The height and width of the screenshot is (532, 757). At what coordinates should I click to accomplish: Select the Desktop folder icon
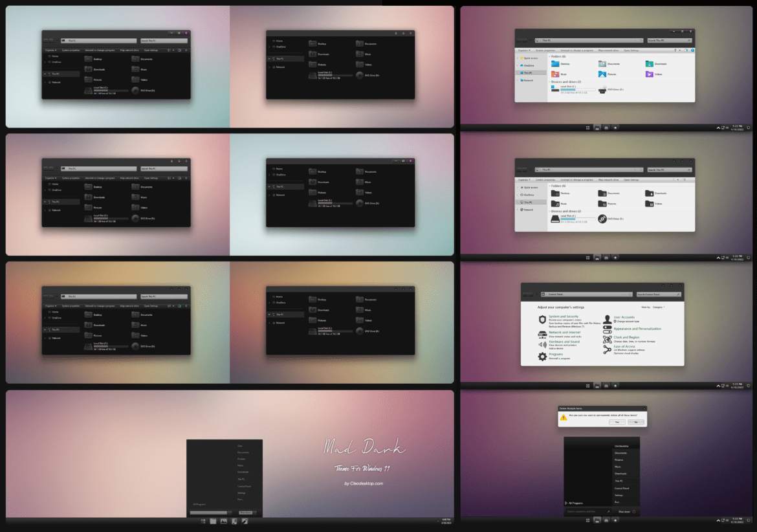pyautogui.click(x=554, y=64)
